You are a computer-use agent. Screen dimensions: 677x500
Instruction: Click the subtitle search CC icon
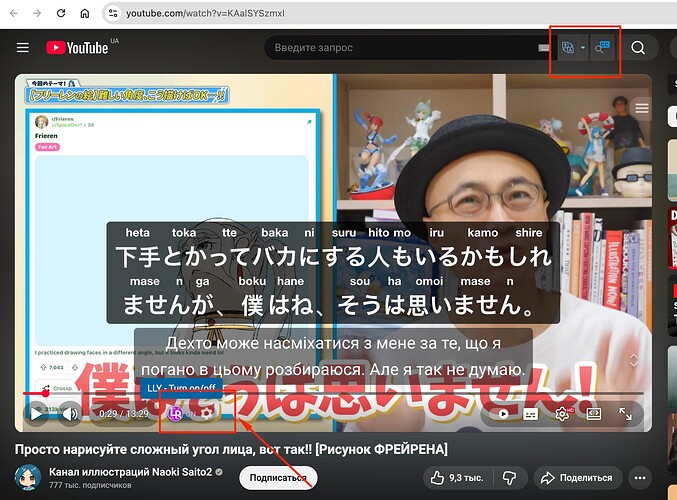(602, 47)
